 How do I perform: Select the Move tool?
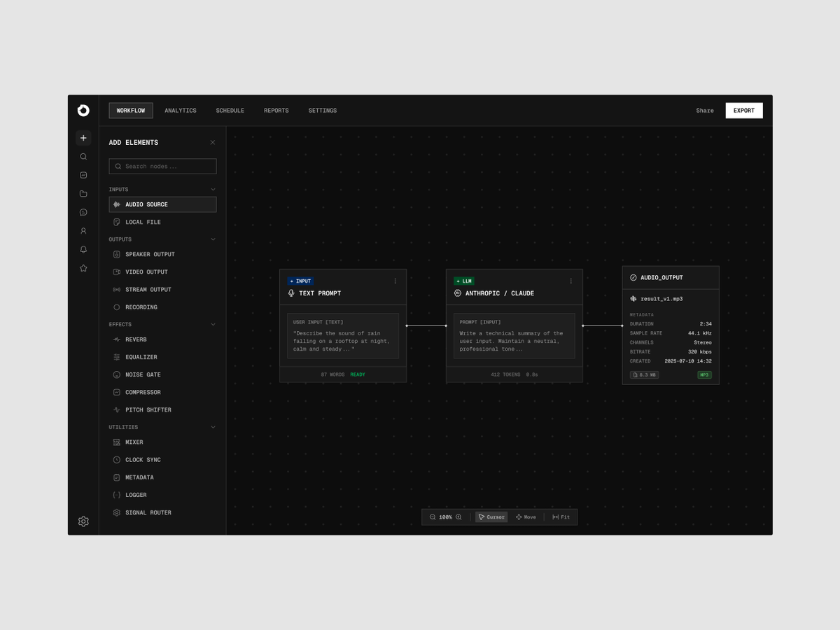coord(526,517)
